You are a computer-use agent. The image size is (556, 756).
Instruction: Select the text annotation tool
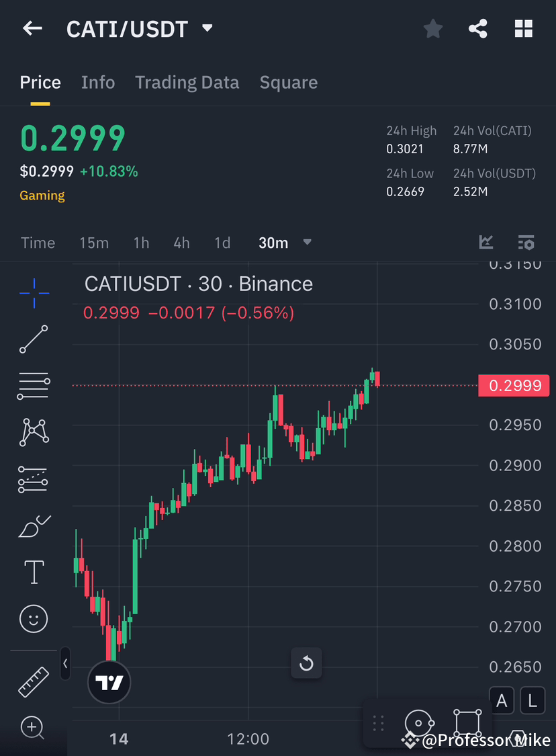34,572
